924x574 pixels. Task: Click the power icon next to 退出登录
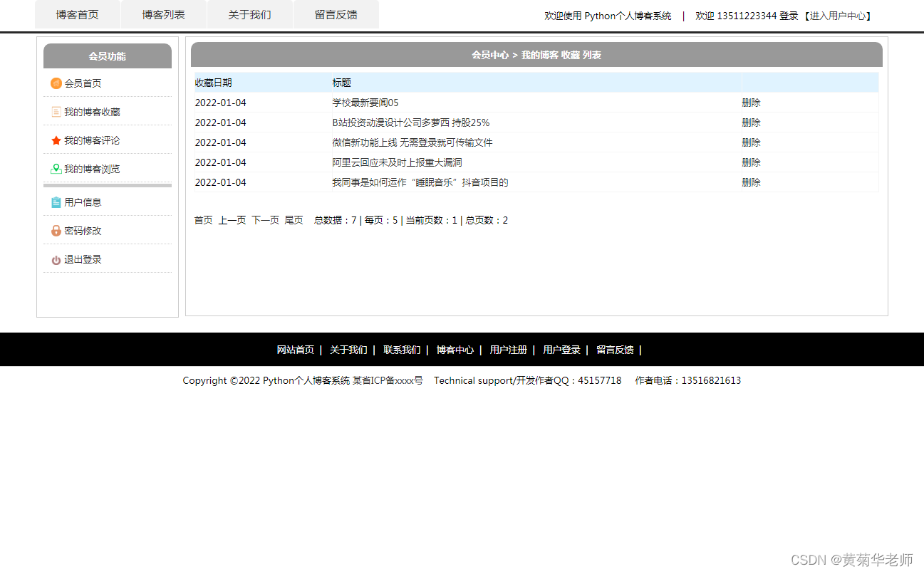[x=56, y=259]
